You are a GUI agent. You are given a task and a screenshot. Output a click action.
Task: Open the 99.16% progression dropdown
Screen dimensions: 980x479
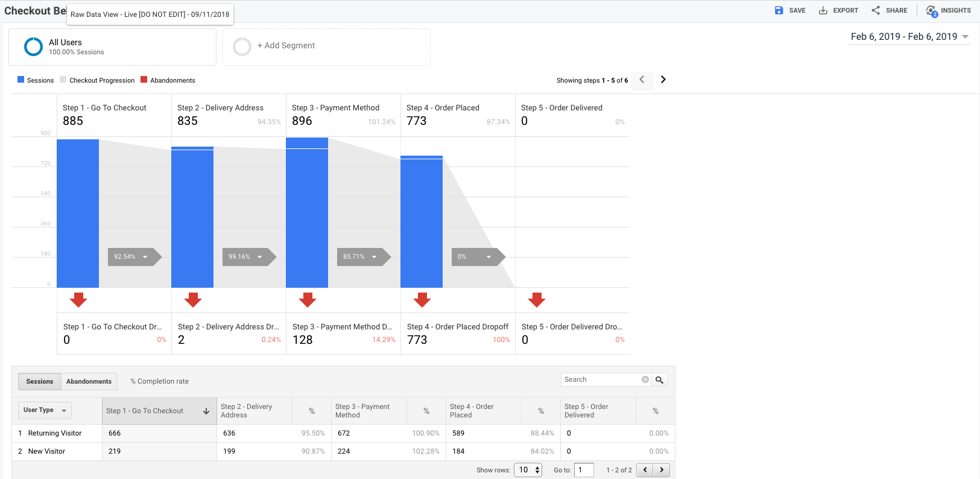pos(249,257)
